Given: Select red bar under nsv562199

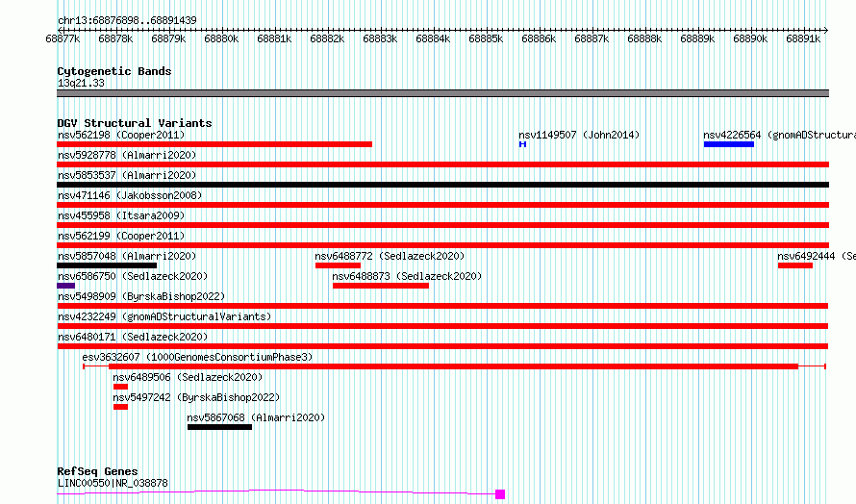Looking at the screenshot, I should click(x=442, y=245).
